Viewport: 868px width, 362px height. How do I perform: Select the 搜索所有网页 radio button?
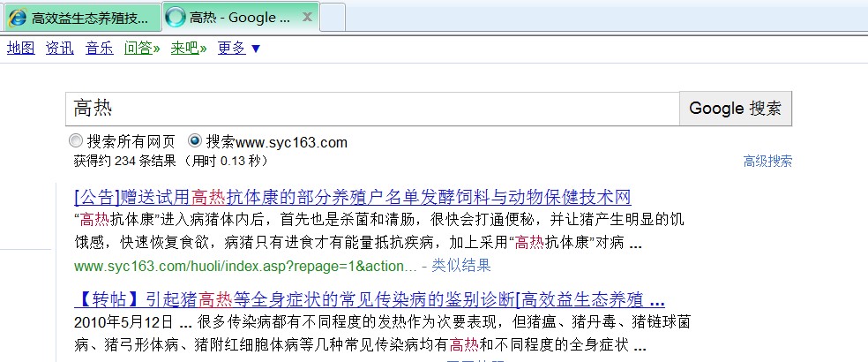75,141
